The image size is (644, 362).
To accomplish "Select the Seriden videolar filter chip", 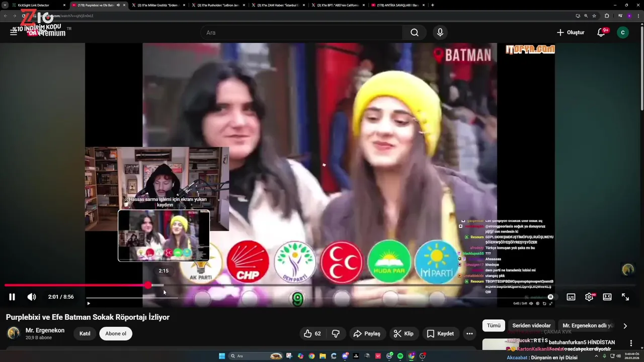I will point(531,325).
